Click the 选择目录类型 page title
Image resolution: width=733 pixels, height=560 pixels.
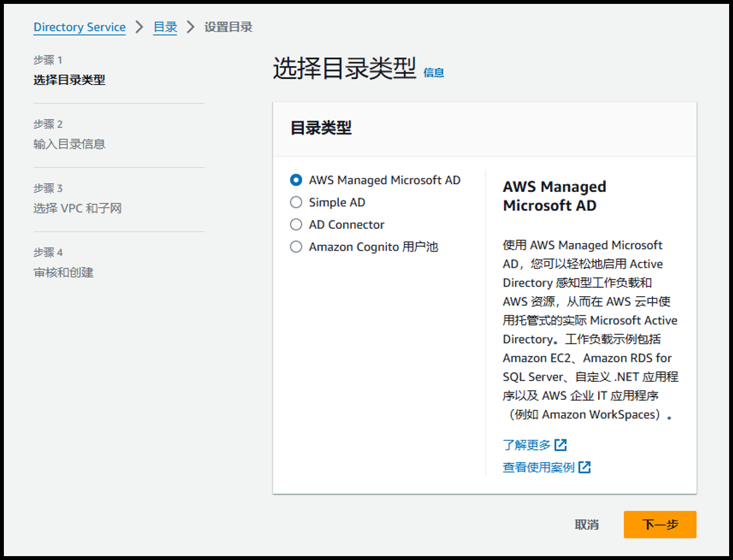pyautogui.click(x=345, y=69)
